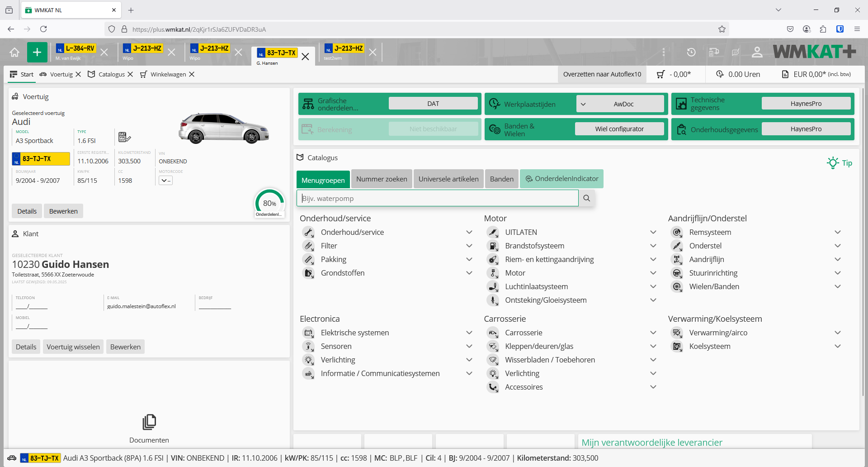
Task: Open the Documenten icon
Action: coord(149,422)
